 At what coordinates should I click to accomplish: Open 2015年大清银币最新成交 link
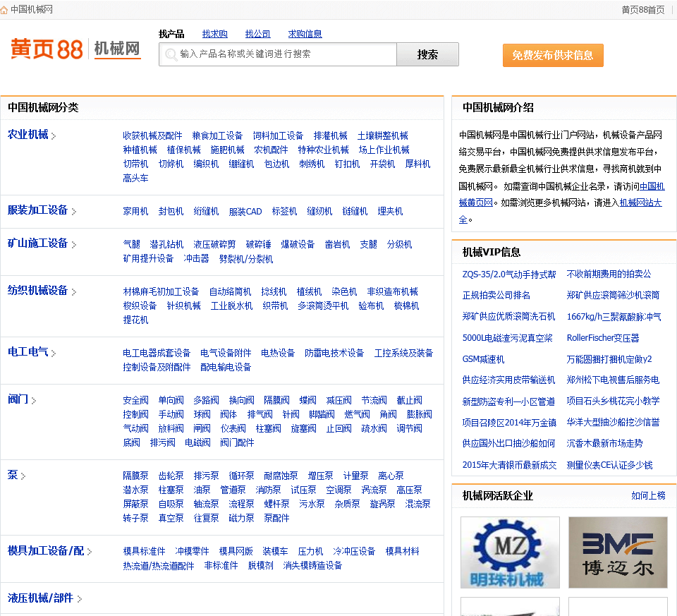coord(509,465)
